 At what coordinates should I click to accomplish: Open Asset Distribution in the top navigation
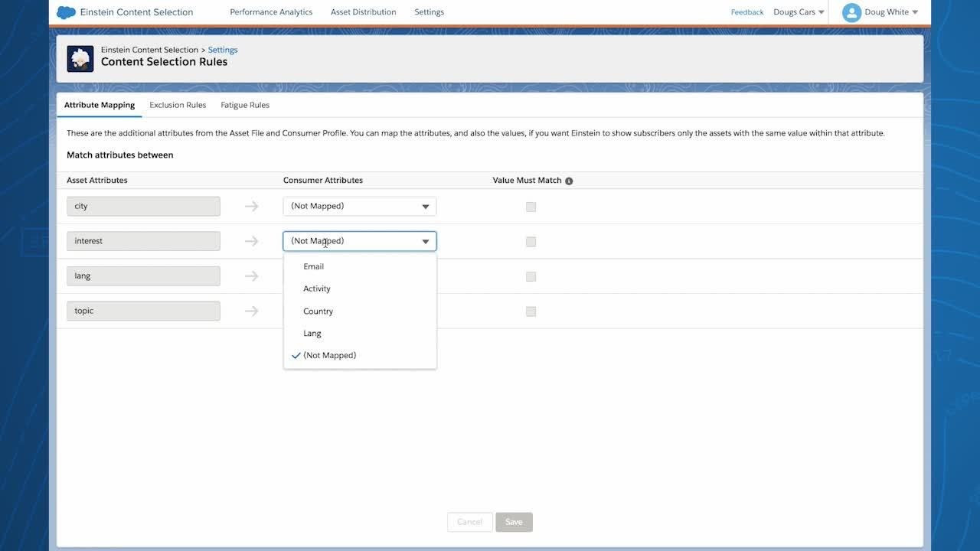(364, 12)
